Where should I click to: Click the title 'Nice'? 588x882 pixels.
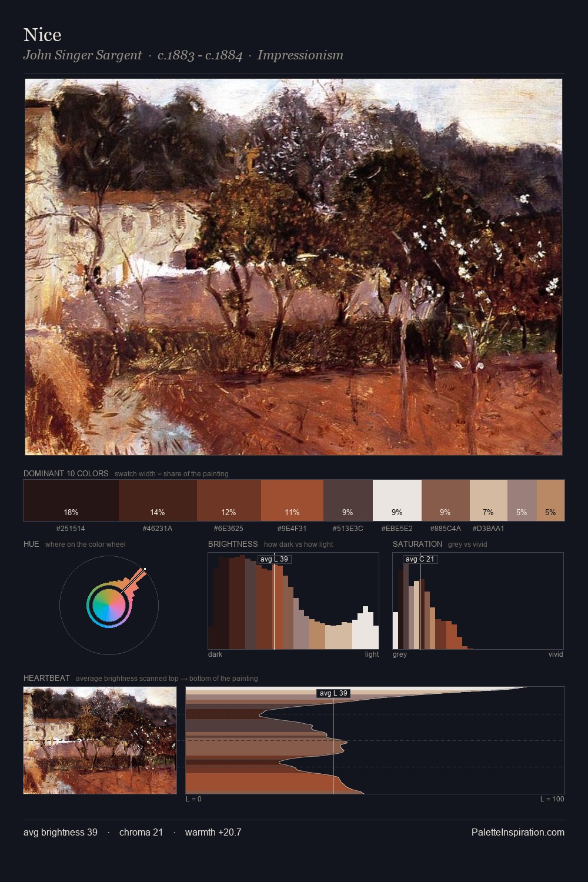pyautogui.click(x=42, y=35)
